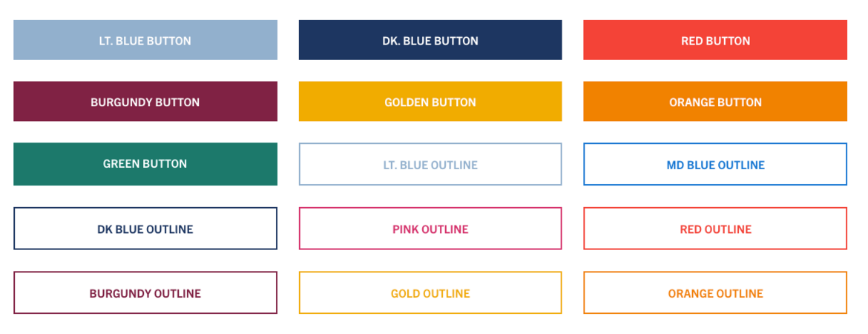Pick the solid navy blue swatch button

coord(430,40)
